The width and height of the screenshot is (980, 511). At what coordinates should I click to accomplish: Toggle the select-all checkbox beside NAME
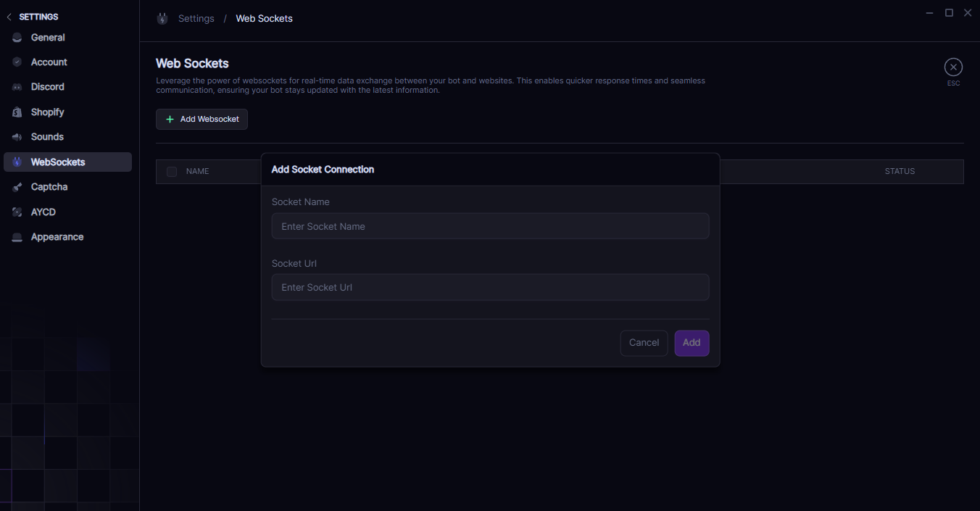coord(172,172)
